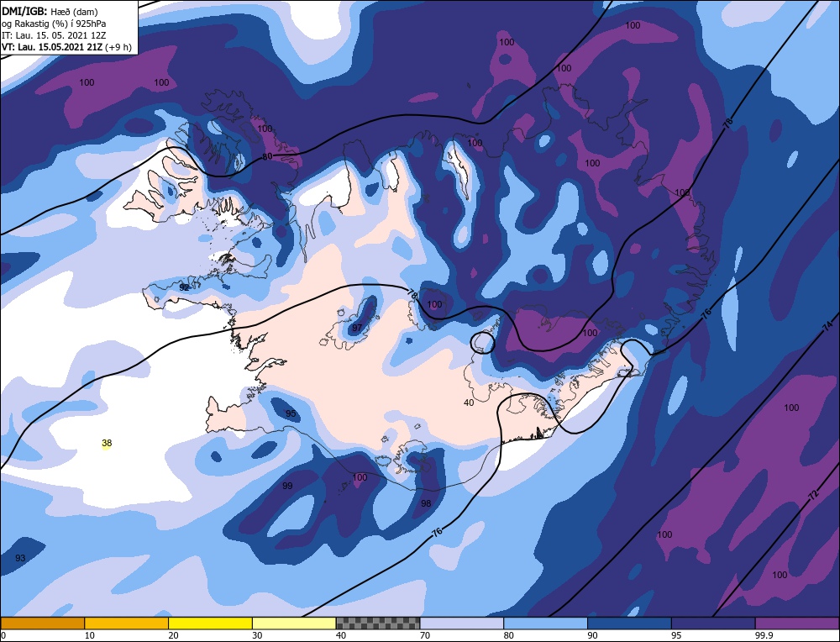Click the orange 10–20 legend swatch
Viewport: 840px width, 642px height.
tap(127, 623)
